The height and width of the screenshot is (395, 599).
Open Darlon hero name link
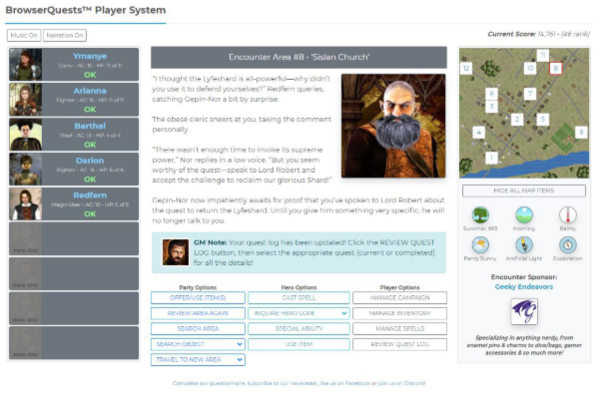coord(90,161)
